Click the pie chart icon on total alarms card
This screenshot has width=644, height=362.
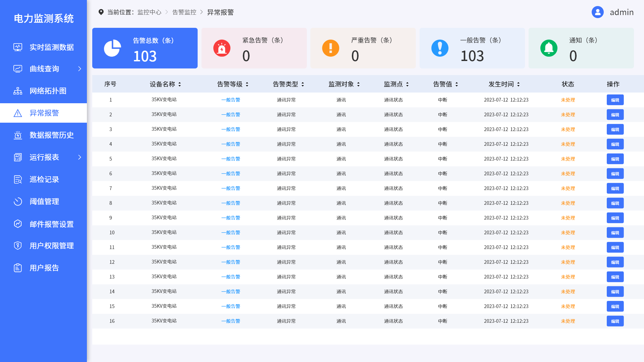tap(112, 48)
